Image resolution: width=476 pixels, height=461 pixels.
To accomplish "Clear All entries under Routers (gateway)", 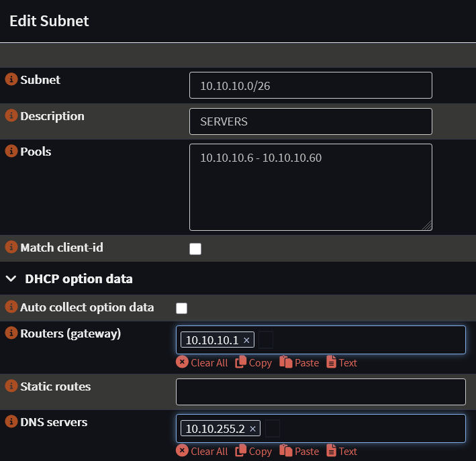I will click(202, 362).
